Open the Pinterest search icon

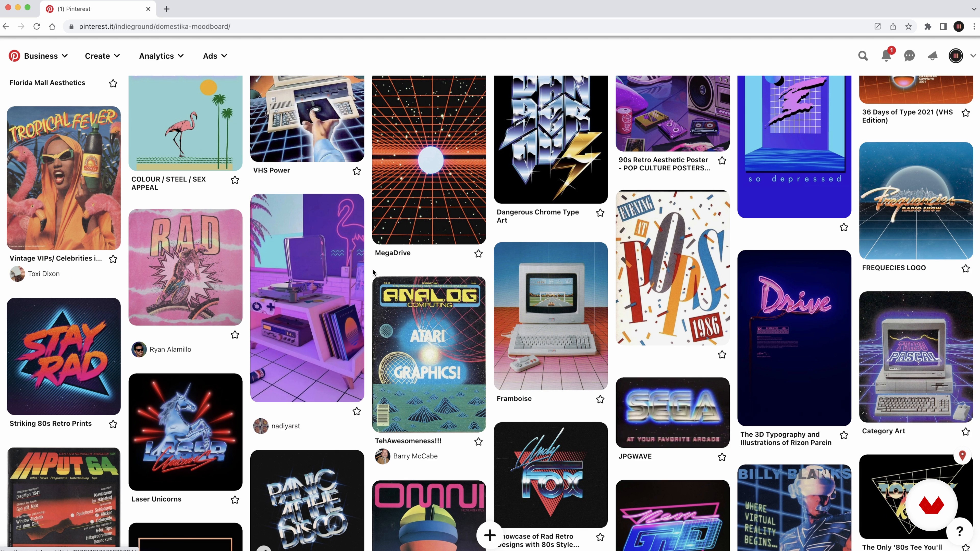(x=863, y=56)
